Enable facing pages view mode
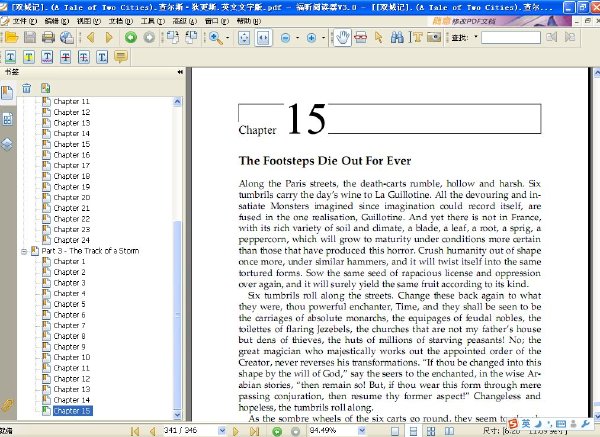The image size is (600, 437). pyautogui.click(x=450, y=431)
